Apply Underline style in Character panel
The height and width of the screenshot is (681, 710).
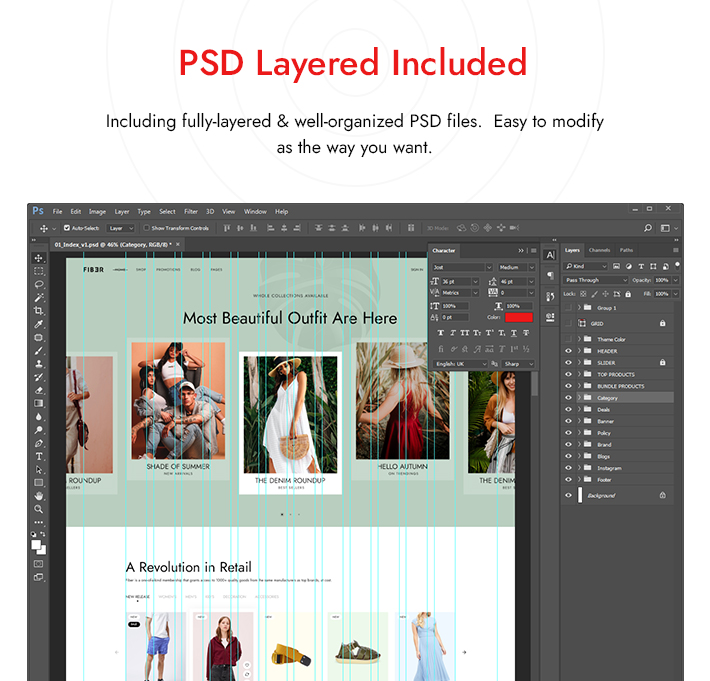click(x=514, y=333)
